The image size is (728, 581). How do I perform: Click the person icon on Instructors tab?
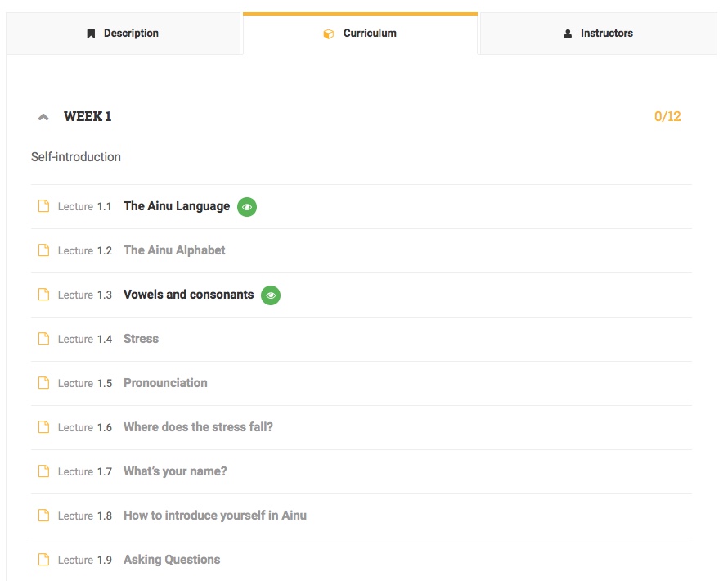568,34
